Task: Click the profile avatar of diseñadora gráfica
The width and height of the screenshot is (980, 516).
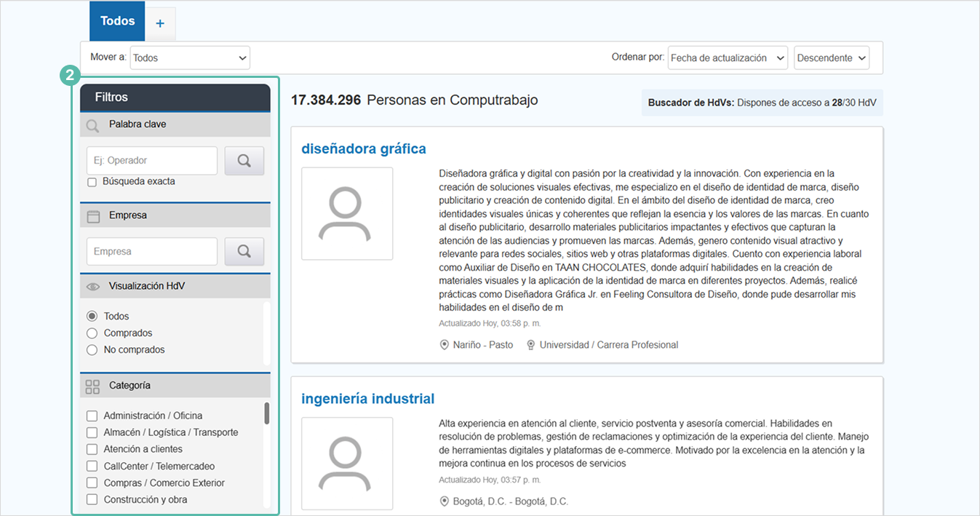Action: [347, 213]
